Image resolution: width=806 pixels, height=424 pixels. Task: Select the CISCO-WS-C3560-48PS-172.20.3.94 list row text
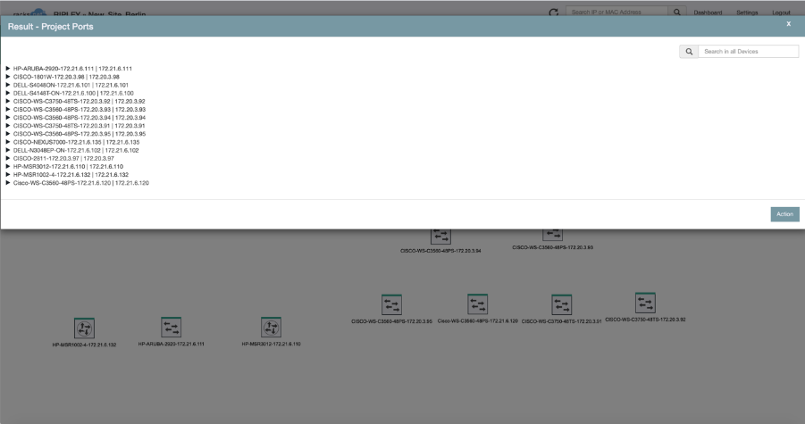[79, 118]
